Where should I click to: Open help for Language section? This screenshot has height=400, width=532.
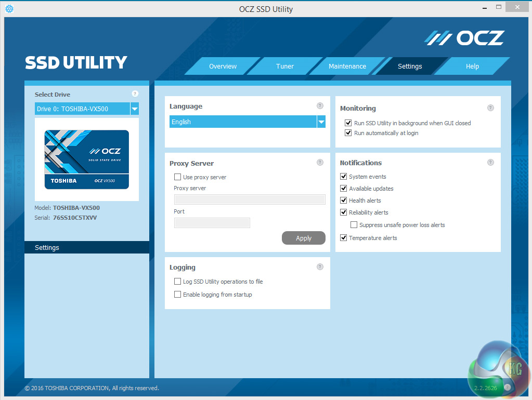coord(320,106)
